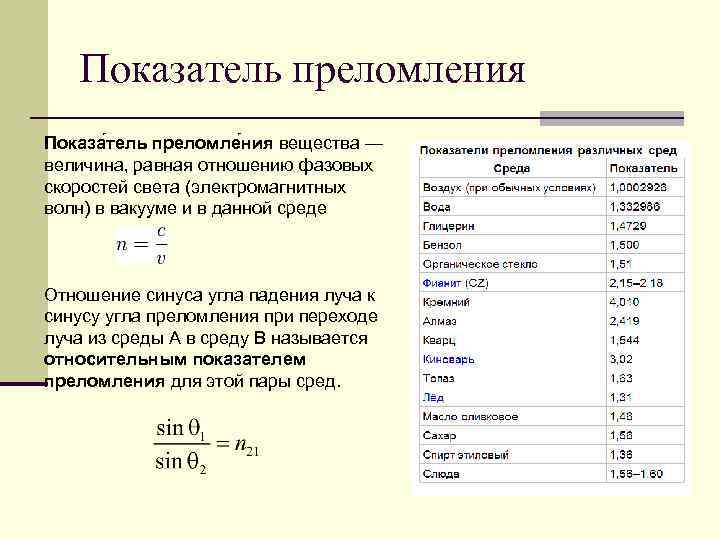Viewport: 720px width, 540px height.
Task: Select the 'Органическое стекло' cell
Action: 512,264
